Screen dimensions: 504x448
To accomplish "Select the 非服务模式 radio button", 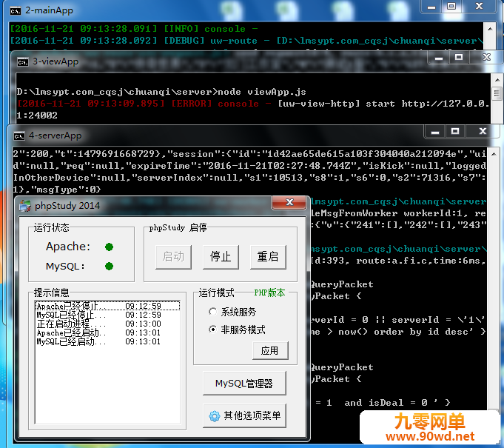I will click(212, 330).
